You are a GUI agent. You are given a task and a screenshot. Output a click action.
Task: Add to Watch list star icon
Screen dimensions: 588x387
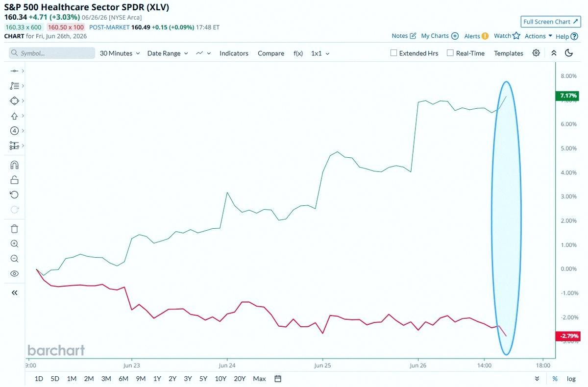(516, 36)
